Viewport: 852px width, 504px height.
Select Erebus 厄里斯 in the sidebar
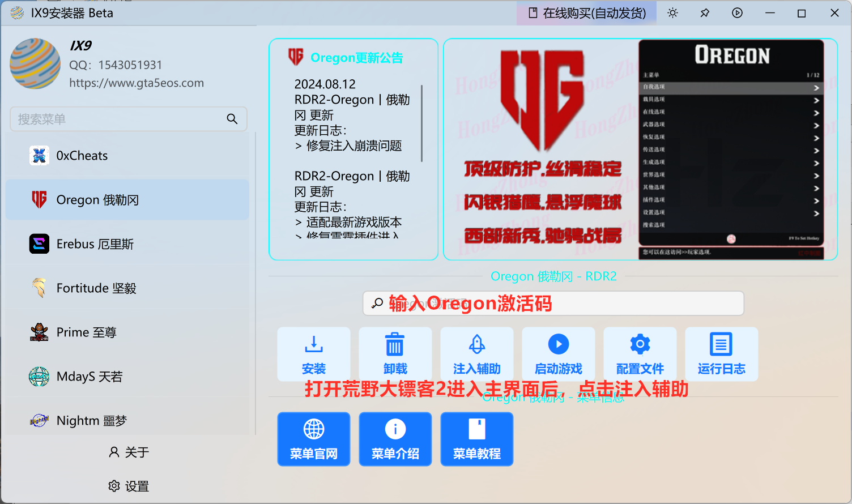coord(127,244)
